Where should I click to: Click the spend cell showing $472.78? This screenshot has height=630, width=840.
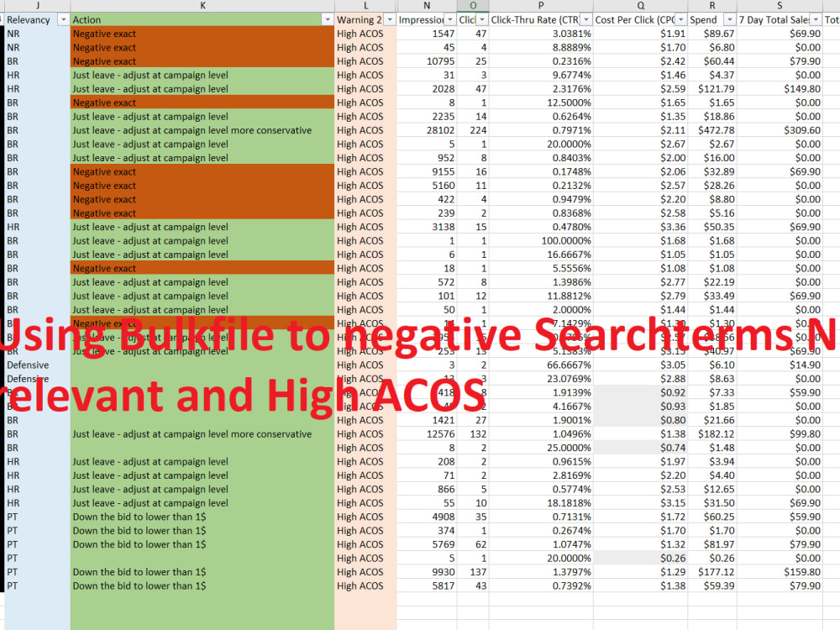click(712, 130)
